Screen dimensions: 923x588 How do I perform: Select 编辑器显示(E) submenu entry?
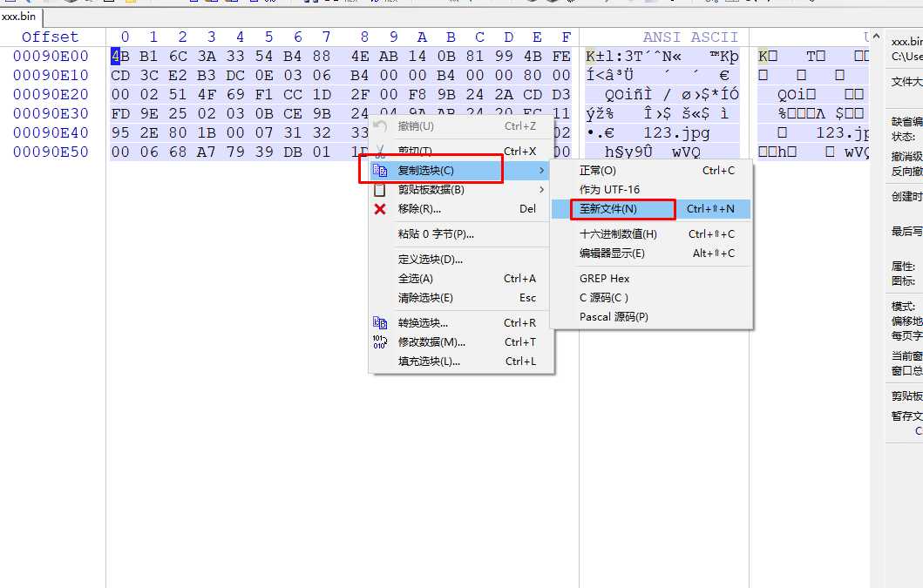tap(651, 253)
